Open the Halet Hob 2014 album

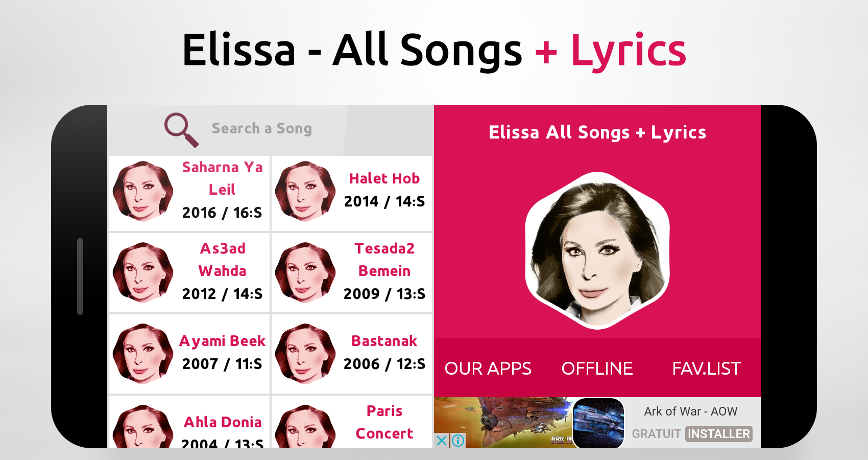[352, 193]
